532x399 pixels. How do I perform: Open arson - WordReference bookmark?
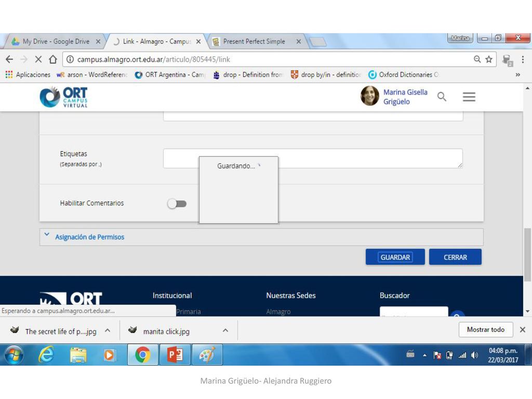click(92, 75)
